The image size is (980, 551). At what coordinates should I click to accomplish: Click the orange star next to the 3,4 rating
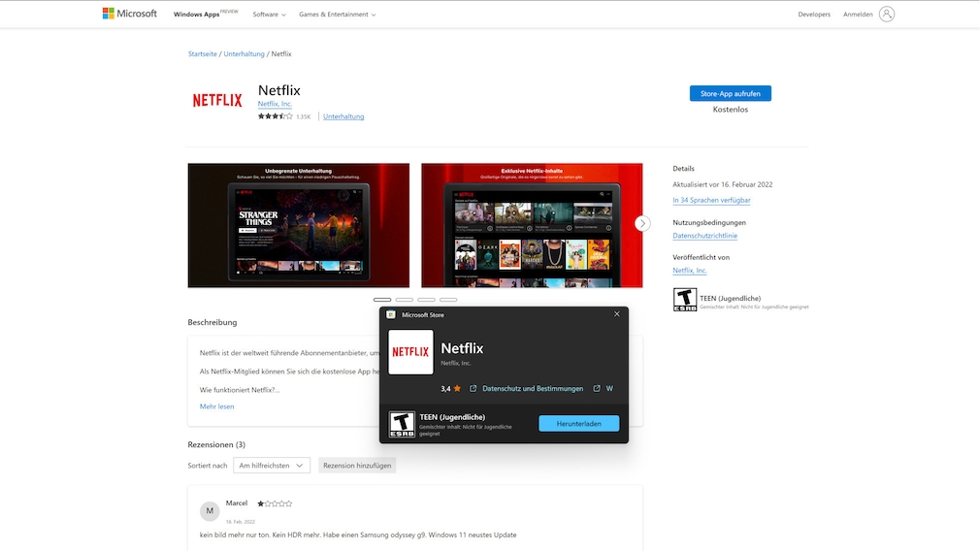coord(457,389)
